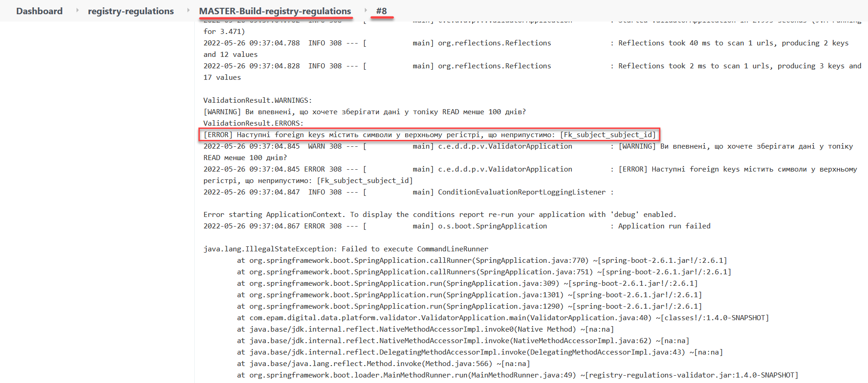Click the 'for 3.471)' log line

tap(224, 32)
